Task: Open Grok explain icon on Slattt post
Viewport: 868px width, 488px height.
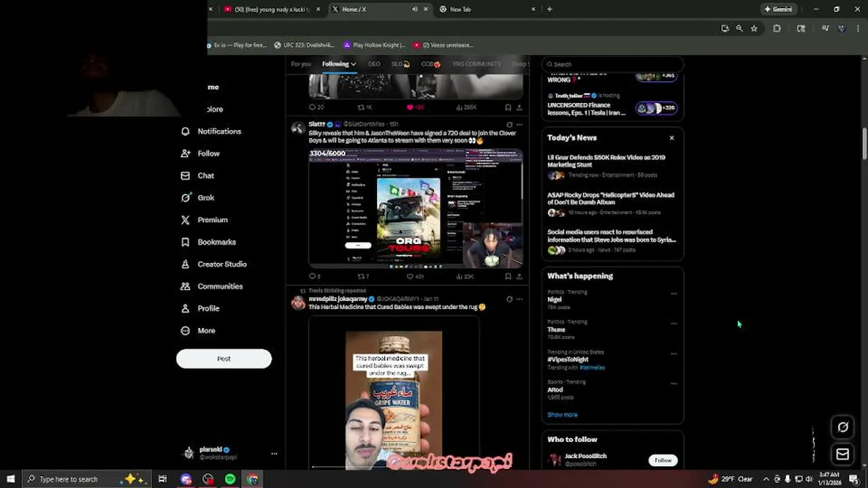Action: (x=509, y=125)
